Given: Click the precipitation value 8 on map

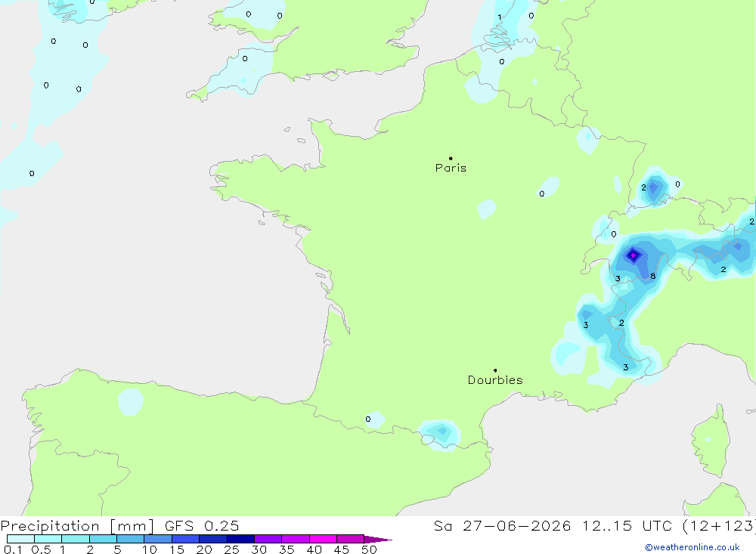Looking at the screenshot, I should click(x=653, y=276).
